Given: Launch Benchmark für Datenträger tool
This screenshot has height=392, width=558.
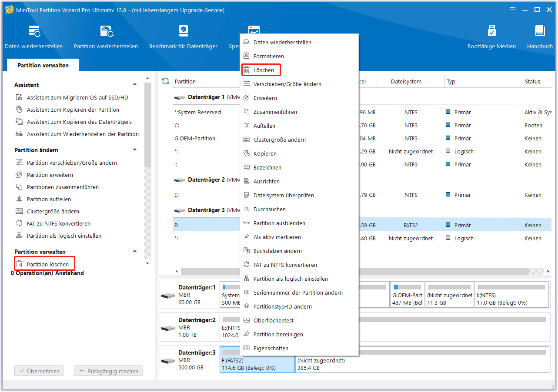Looking at the screenshot, I should [183, 37].
